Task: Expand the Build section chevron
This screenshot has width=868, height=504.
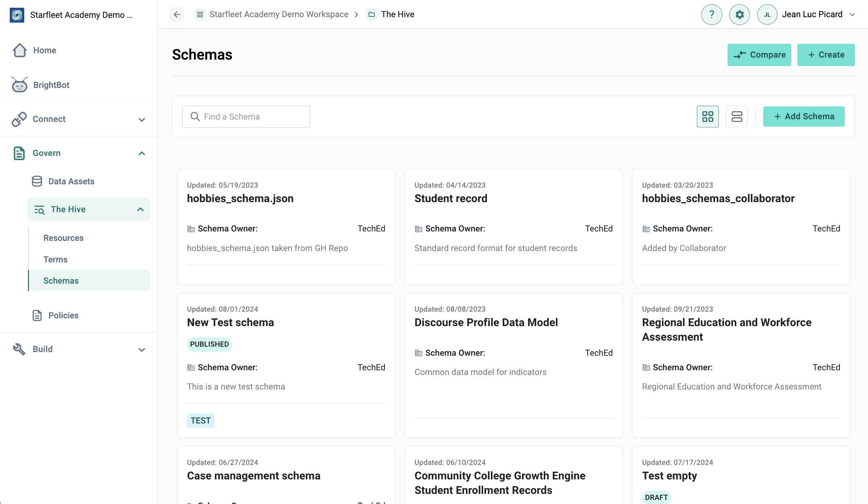Action: pyautogui.click(x=141, y=350)
